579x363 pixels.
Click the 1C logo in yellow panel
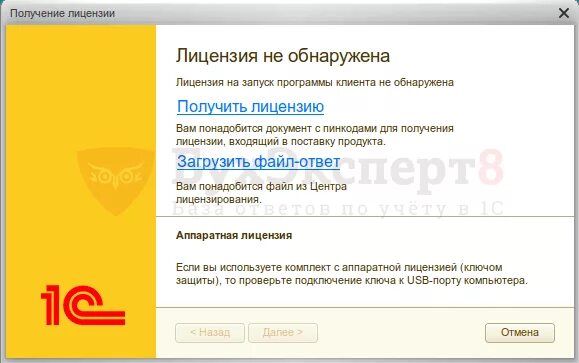[83, 305]
